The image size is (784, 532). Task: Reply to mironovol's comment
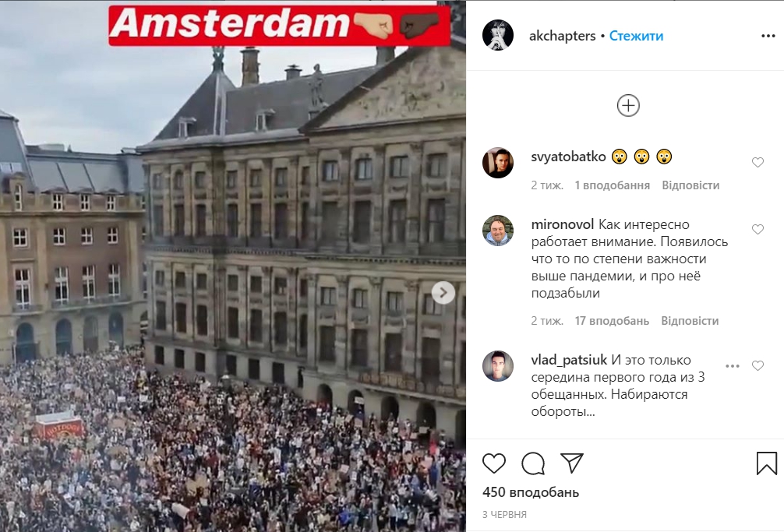(690, 321)
